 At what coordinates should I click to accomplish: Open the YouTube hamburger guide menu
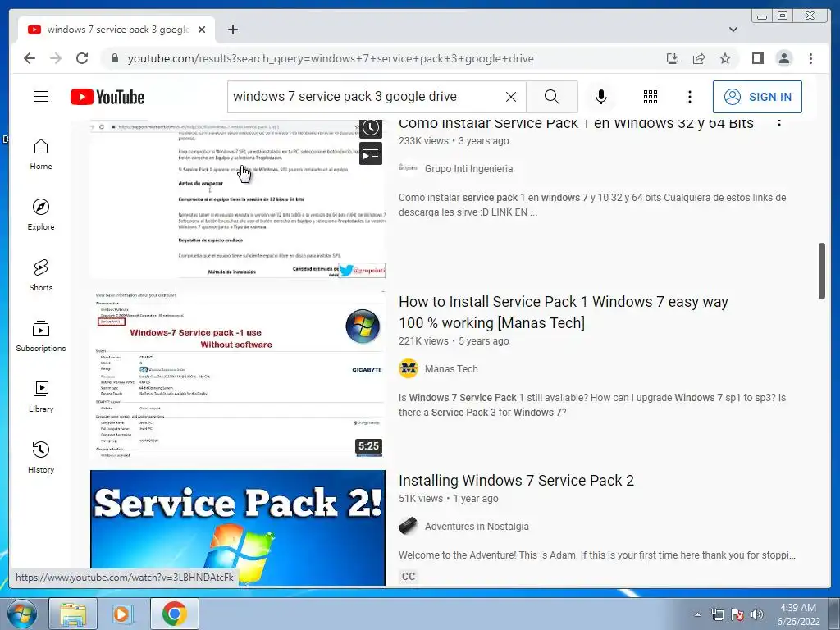pos(41,97)
